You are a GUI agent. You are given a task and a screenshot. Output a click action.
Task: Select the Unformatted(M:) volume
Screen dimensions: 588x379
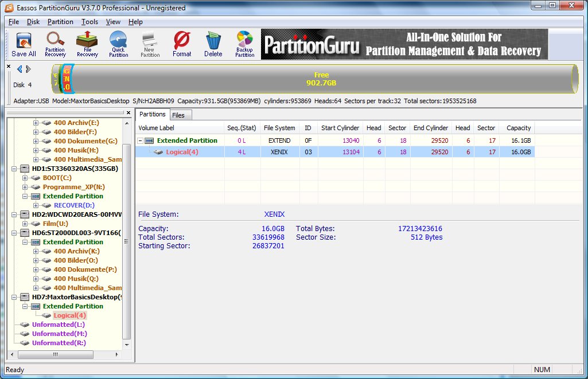tap(59, 334)
